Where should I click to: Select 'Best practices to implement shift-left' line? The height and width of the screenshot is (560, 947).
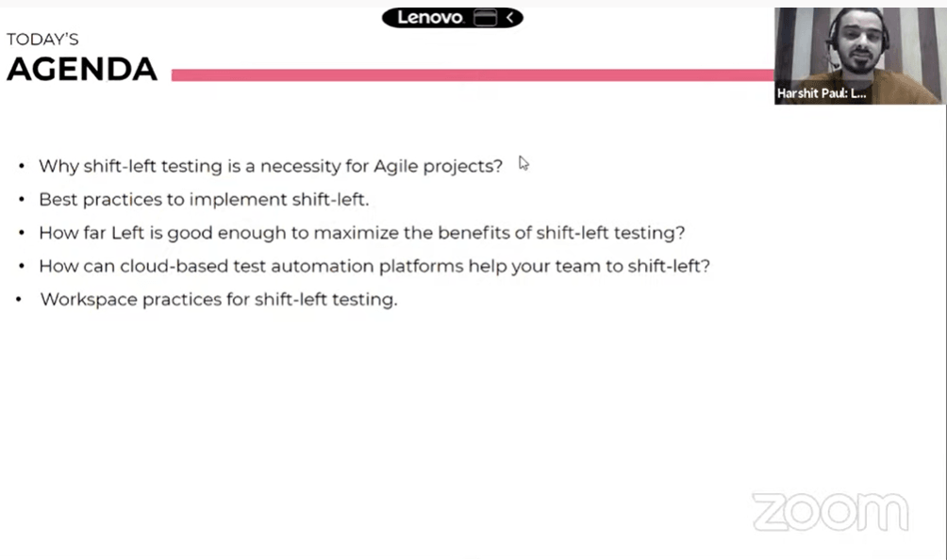[204, 200]
